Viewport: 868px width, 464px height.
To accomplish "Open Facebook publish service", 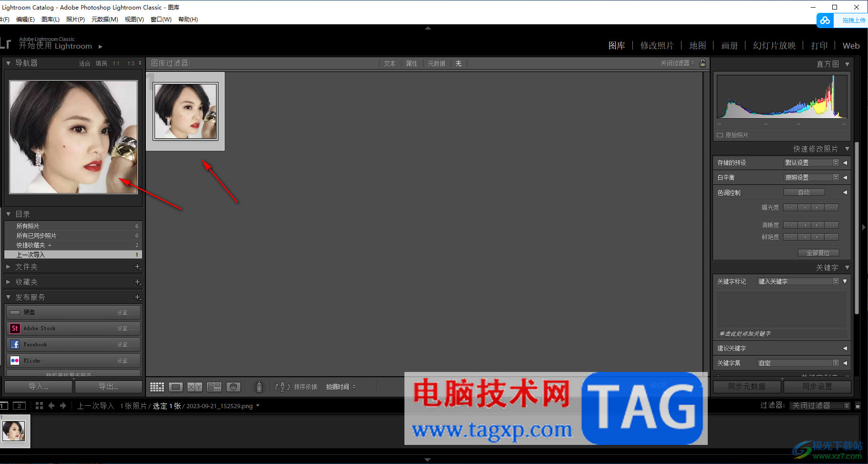I will tap(73, 344).
